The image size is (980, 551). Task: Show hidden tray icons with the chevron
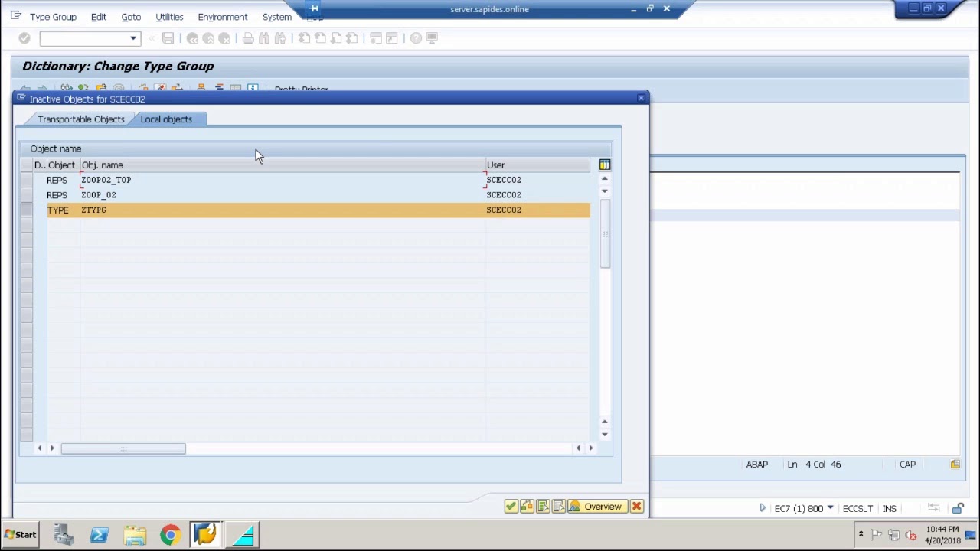pyautogui.click(x=861, y=534)
